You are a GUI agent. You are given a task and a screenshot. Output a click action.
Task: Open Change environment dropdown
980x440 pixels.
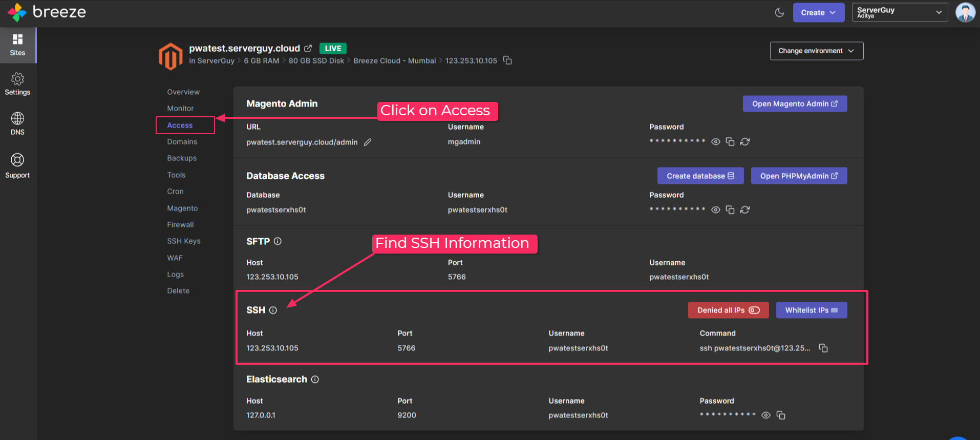tap(816, 51)
